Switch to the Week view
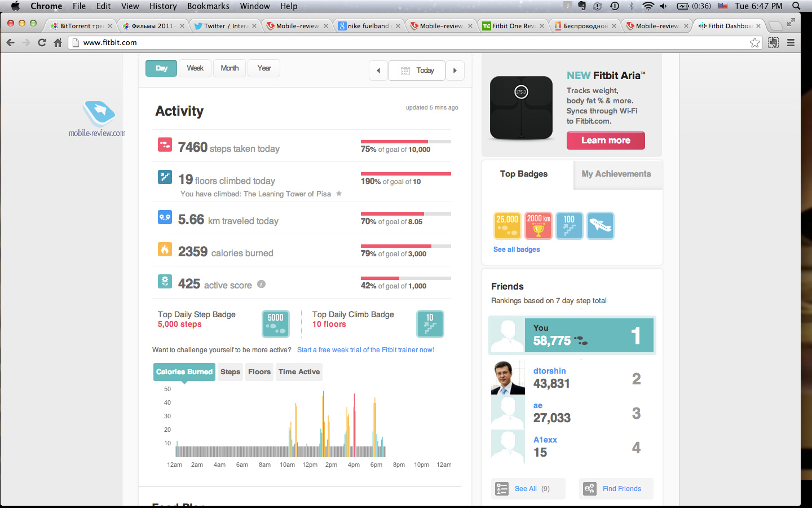Screen dimensions: 812x508 click(195, 68)
